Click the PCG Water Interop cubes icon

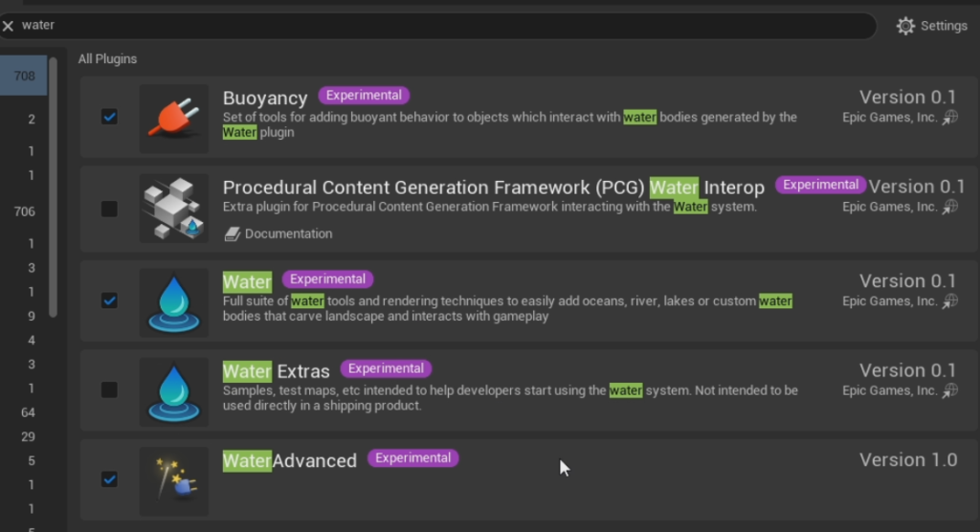[x=174, y=209]
